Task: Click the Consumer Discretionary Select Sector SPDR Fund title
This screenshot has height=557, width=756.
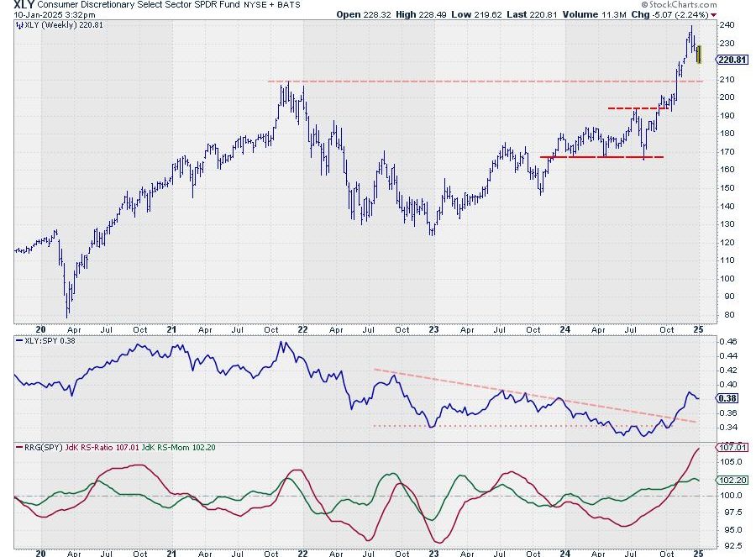Action: pos(139,5)
